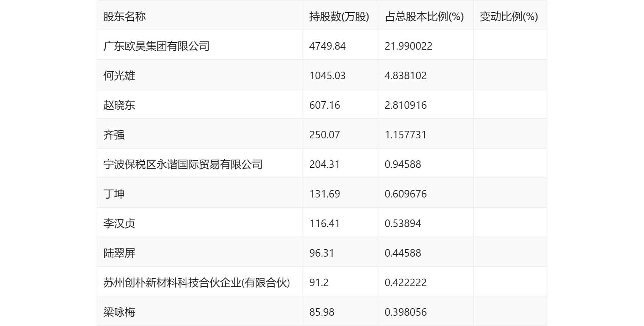Click share ratio 21.990022
Viewport: 644px width, 326px height.
(x=408, y=46)
